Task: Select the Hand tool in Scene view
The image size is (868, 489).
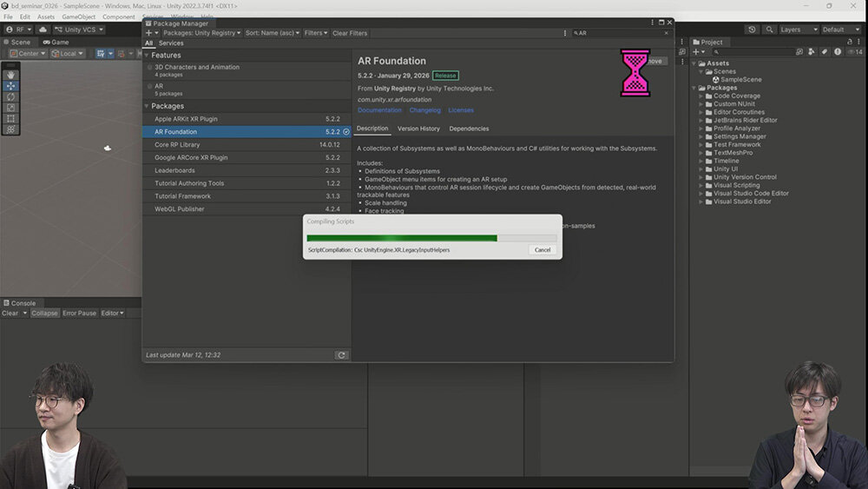Action: click(x=10, y=75)
